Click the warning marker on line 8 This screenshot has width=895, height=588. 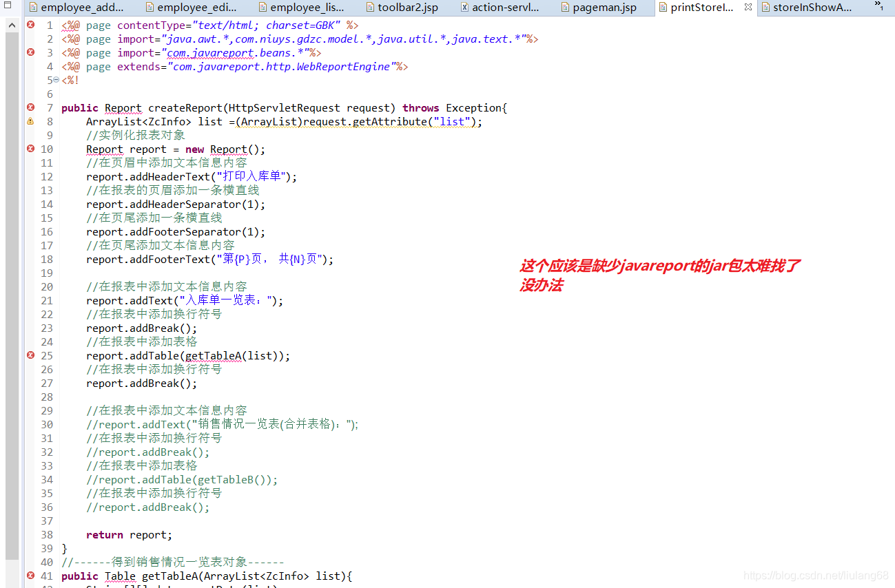click(30, 121)
